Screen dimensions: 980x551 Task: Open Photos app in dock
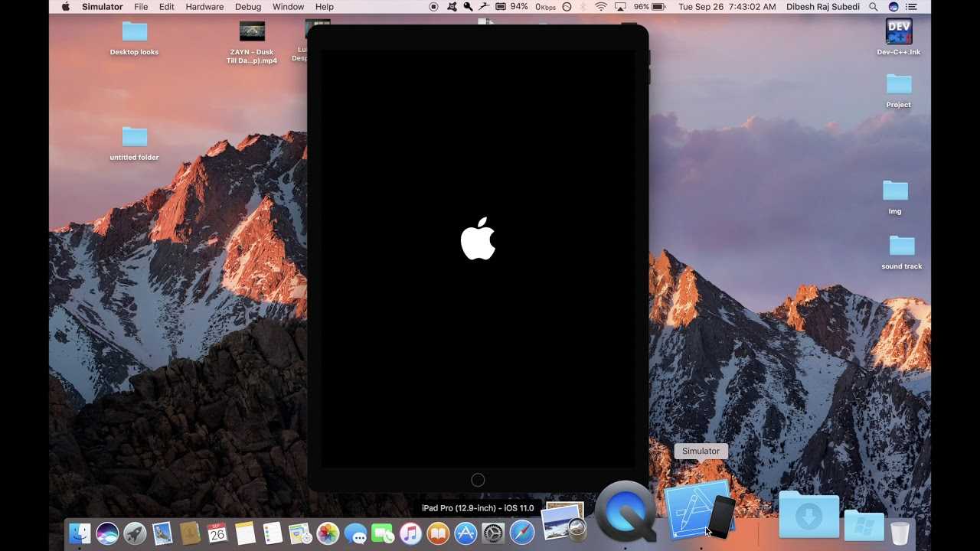coord(328,533)
